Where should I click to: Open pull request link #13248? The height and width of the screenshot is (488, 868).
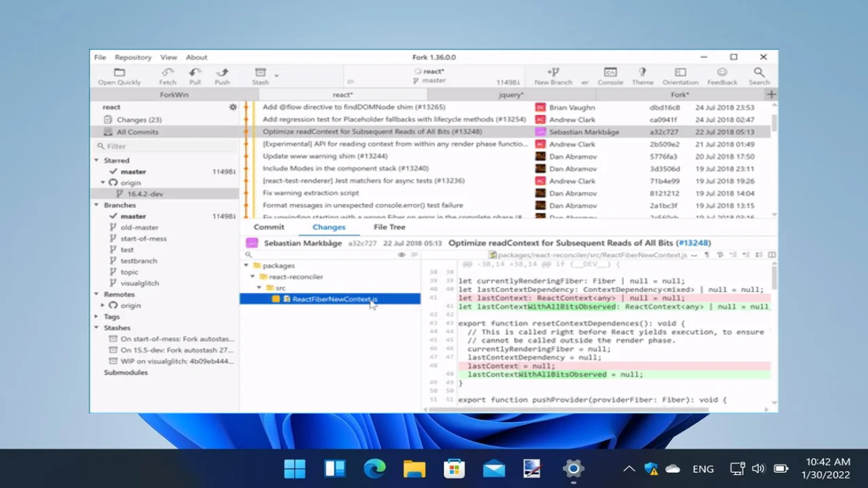click(x=694, y=243)
